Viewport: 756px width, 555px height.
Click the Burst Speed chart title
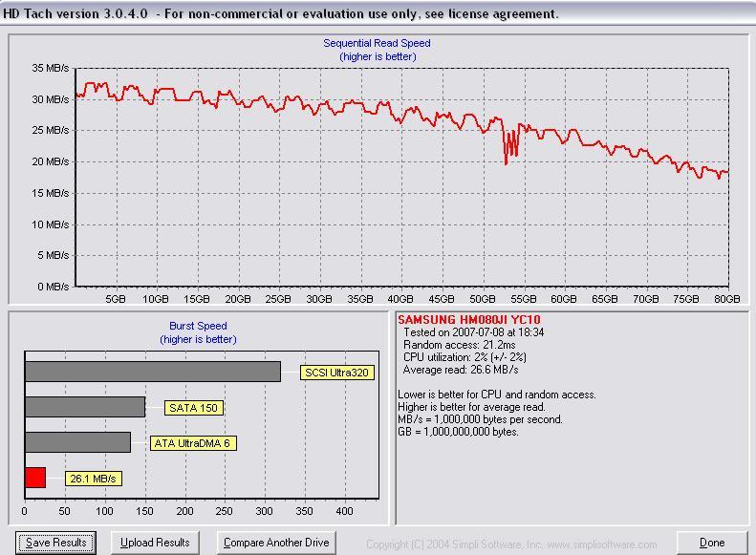[198, 326]
